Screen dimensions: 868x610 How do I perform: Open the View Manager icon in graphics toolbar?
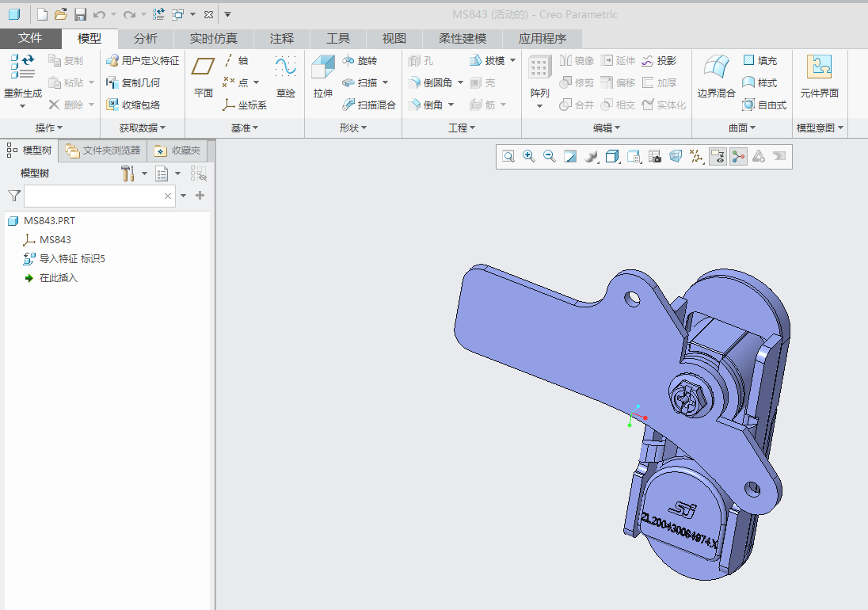click(655, 157)
